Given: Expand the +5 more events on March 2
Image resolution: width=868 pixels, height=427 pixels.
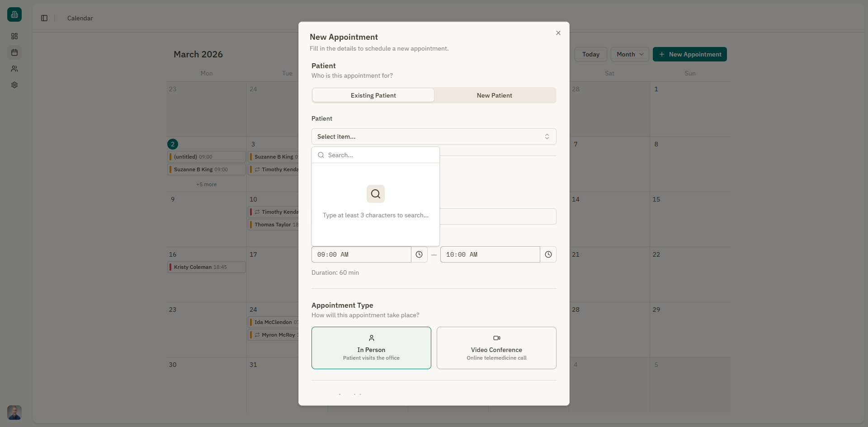Looking at the screenshot, I should click(206, 184).
